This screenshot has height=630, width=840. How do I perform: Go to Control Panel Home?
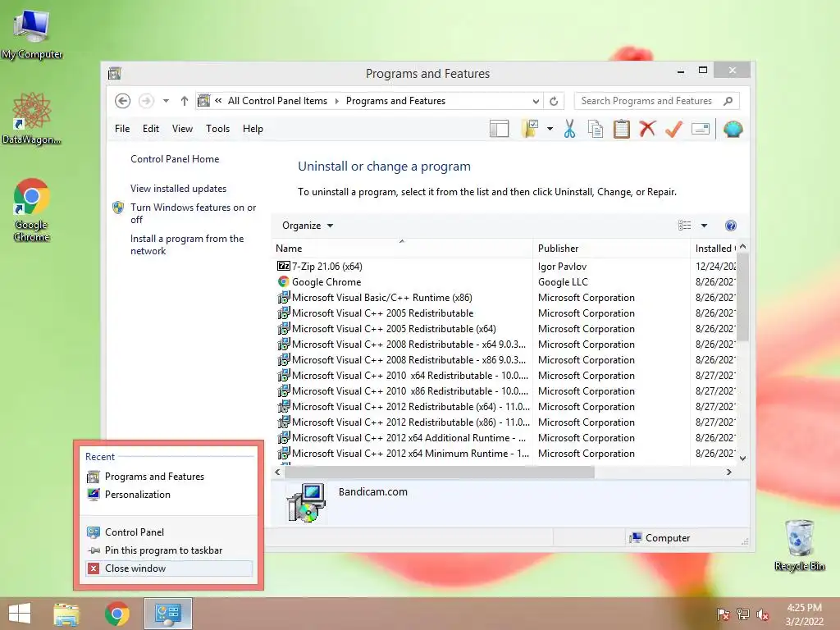[x=175, y=159]
